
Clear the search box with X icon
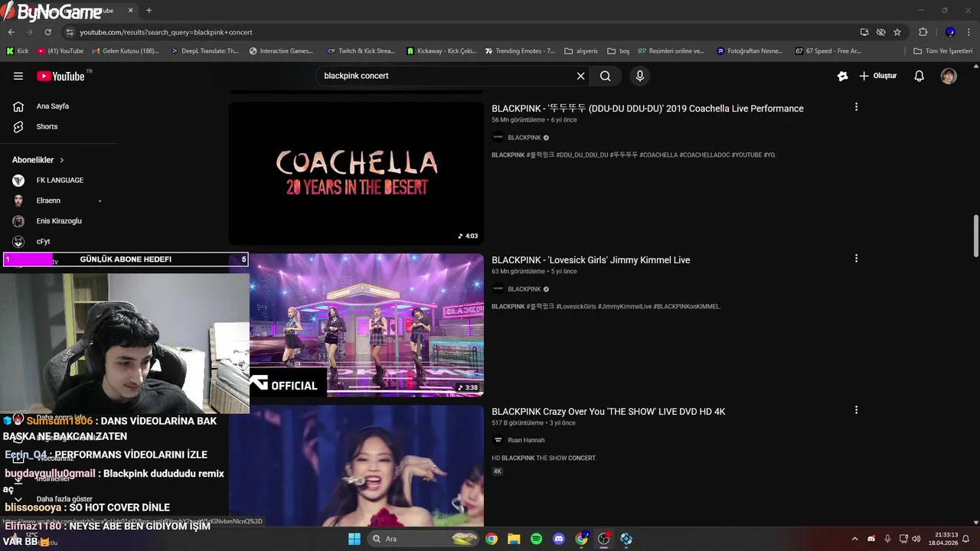580,76
